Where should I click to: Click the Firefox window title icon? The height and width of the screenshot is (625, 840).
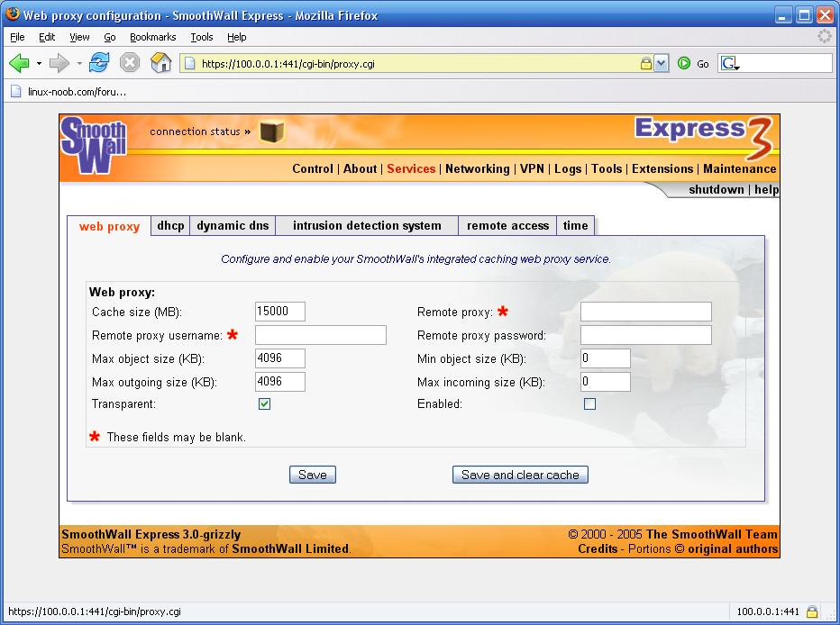point(13,14)
